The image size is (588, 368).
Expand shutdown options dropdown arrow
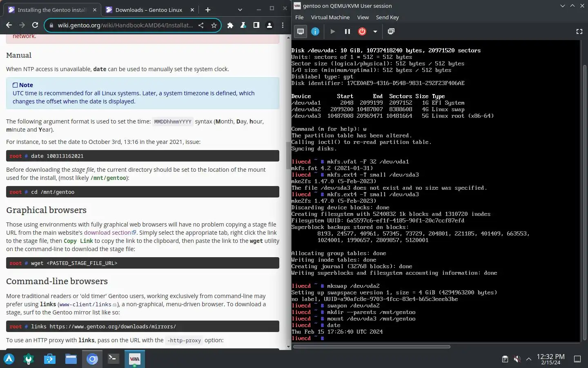pos(375,31)
